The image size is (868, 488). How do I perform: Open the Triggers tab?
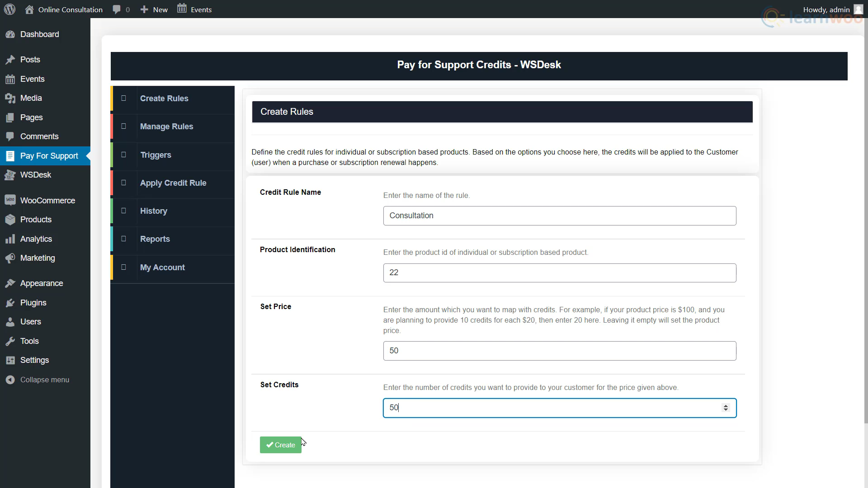172,155
